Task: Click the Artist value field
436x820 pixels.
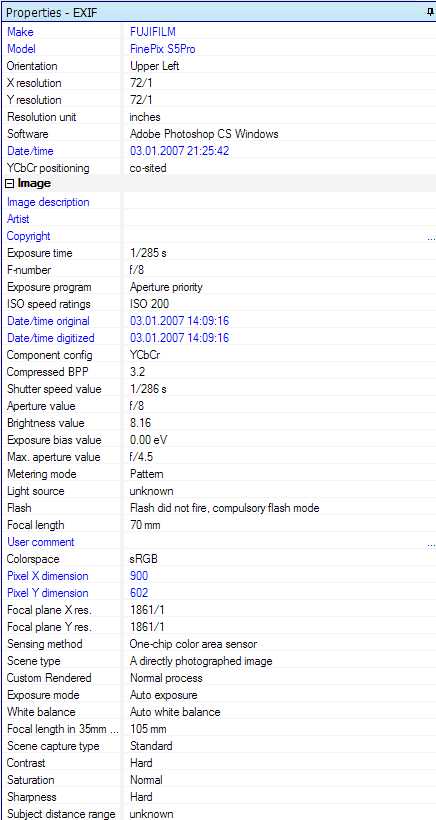Action: 280,219
